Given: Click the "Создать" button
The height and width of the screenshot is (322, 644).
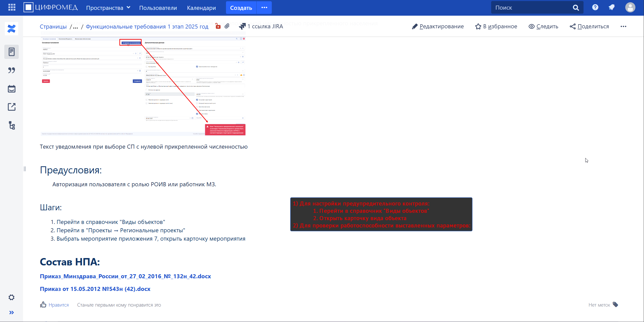Looking at the screenshot, I should click(x=241, y=8).
